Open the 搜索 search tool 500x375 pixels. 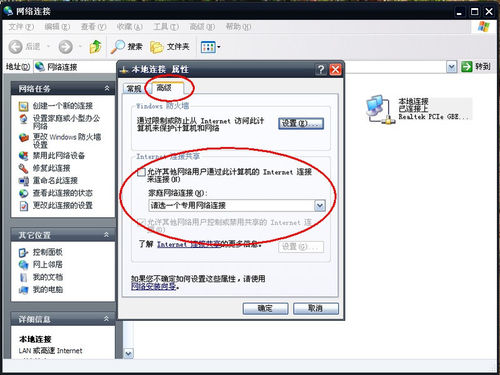[127, 47]
